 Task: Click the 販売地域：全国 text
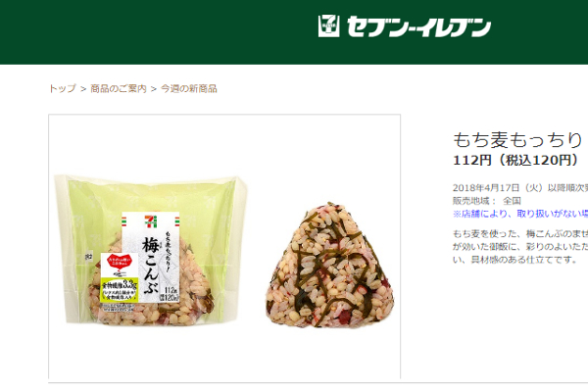point(487,201)
